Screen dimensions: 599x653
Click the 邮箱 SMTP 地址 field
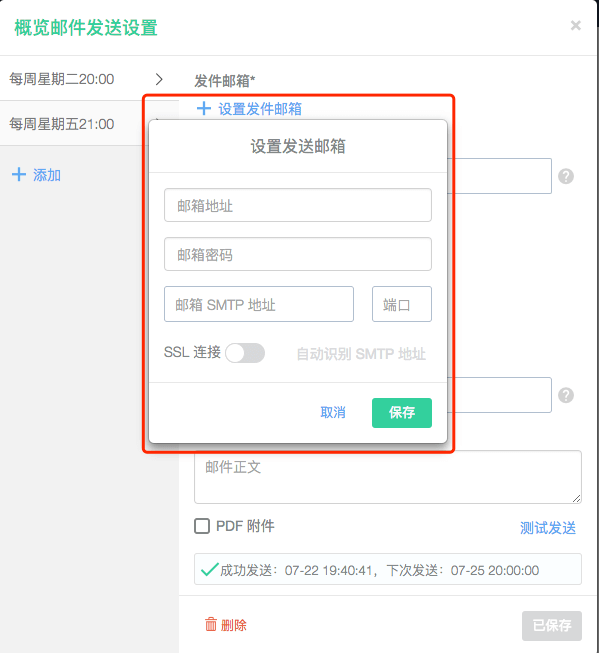[259, 304]
